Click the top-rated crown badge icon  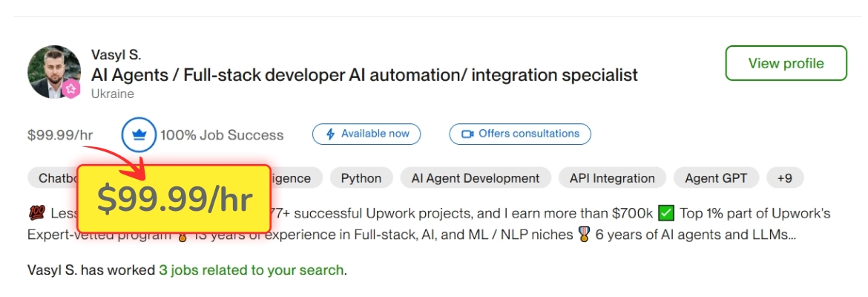pyautogui.click(x=139, y=134)
